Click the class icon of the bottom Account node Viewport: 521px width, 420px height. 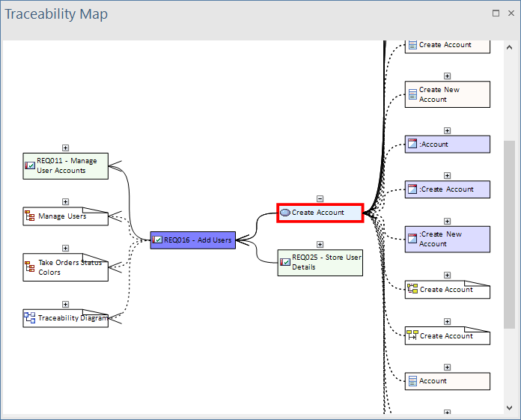pyautogui.click(x=412, y=381)
